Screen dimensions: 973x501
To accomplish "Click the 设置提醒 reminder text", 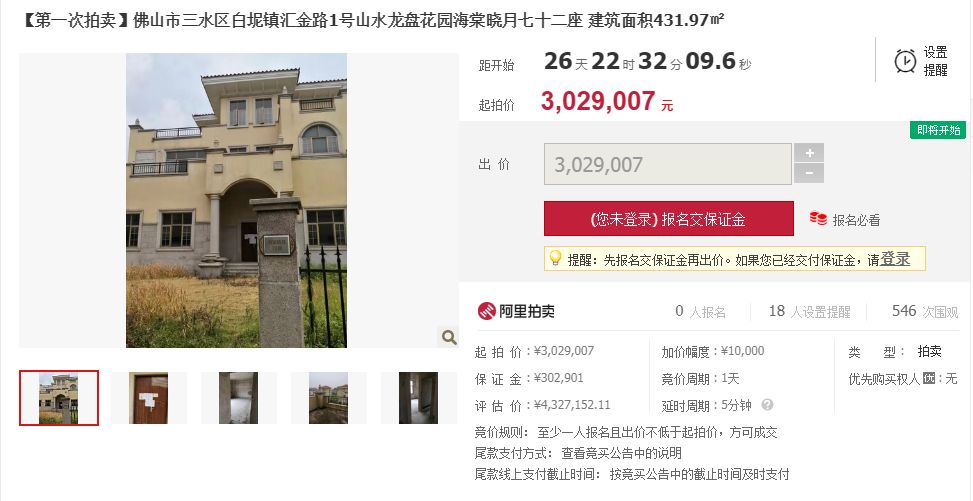I will coord(935,61).
